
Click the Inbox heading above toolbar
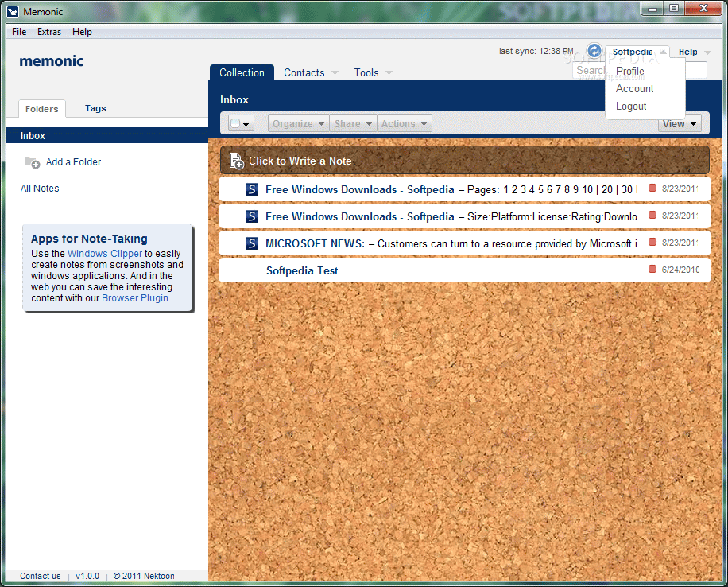(234, 100)
